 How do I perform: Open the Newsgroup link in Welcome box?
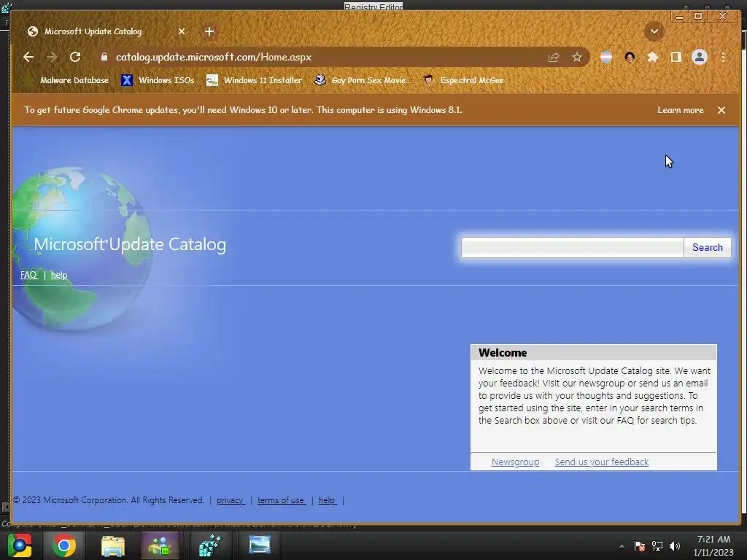point(515,462)
